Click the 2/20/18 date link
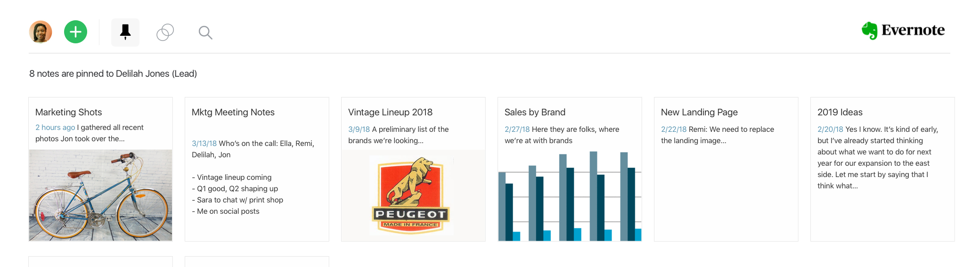 point(830,129)
